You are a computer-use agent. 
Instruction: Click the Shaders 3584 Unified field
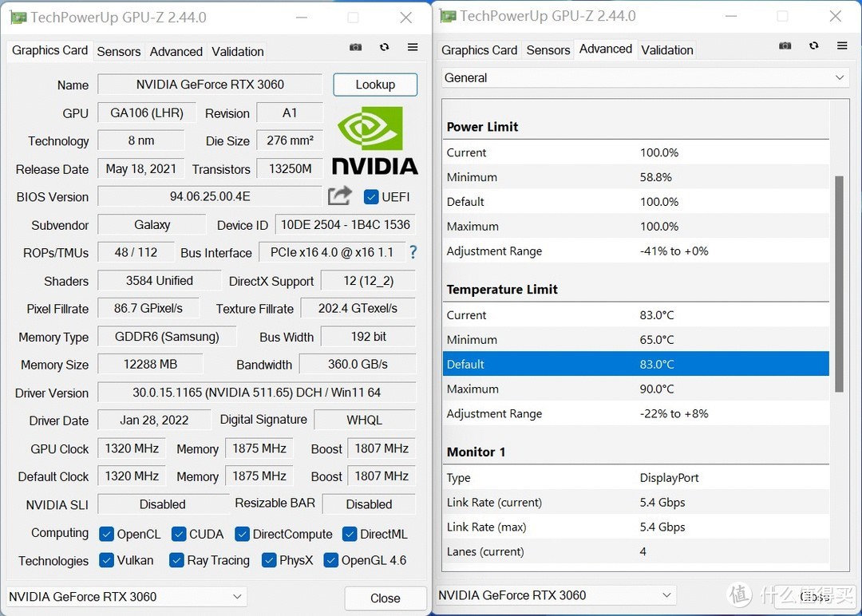160,280
